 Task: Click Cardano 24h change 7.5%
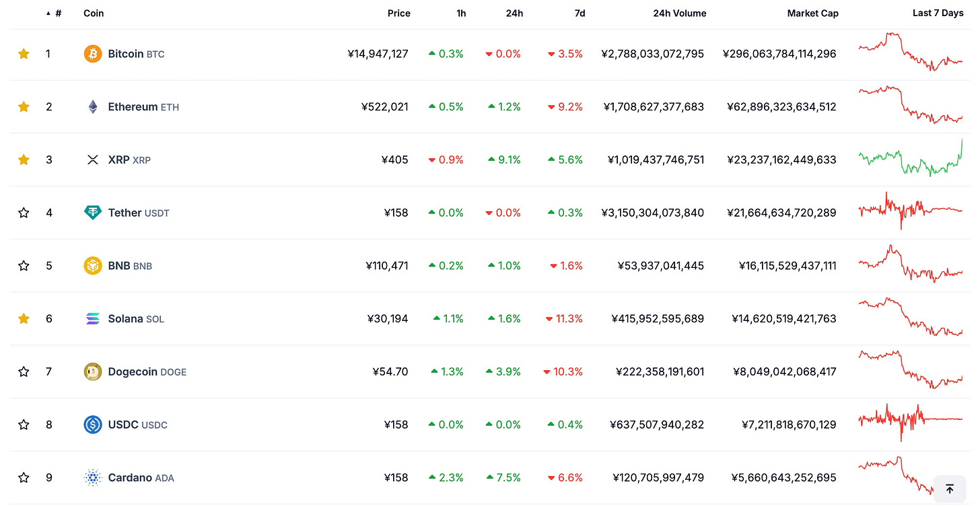(x=504, y=478)
